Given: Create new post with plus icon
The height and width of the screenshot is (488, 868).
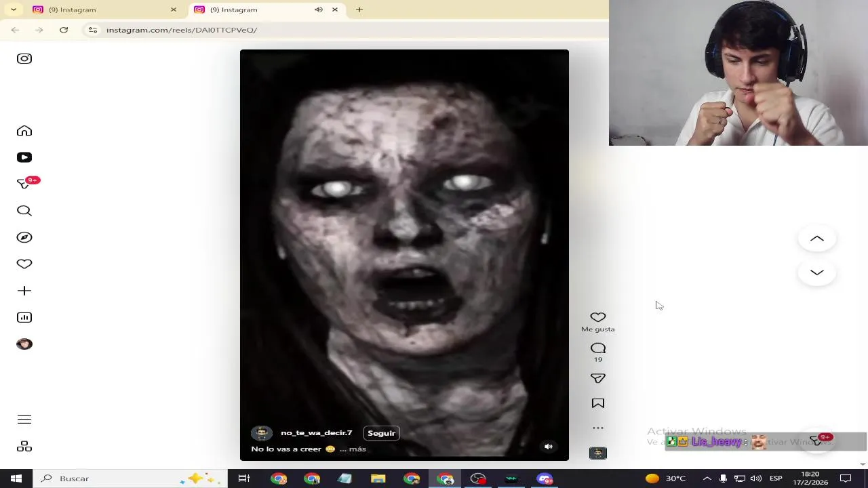Looking at the screenshot, I should point(24,291).
